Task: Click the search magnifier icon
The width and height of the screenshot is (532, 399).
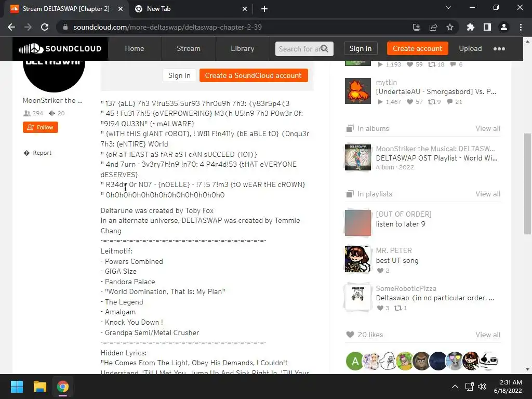Action: [x=324, y=48]
